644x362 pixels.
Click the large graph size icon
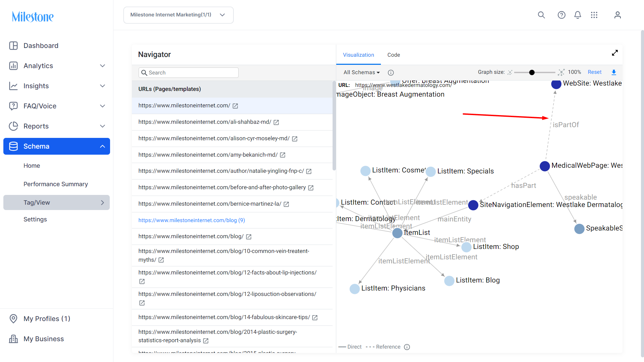click(x=561, y=72)
